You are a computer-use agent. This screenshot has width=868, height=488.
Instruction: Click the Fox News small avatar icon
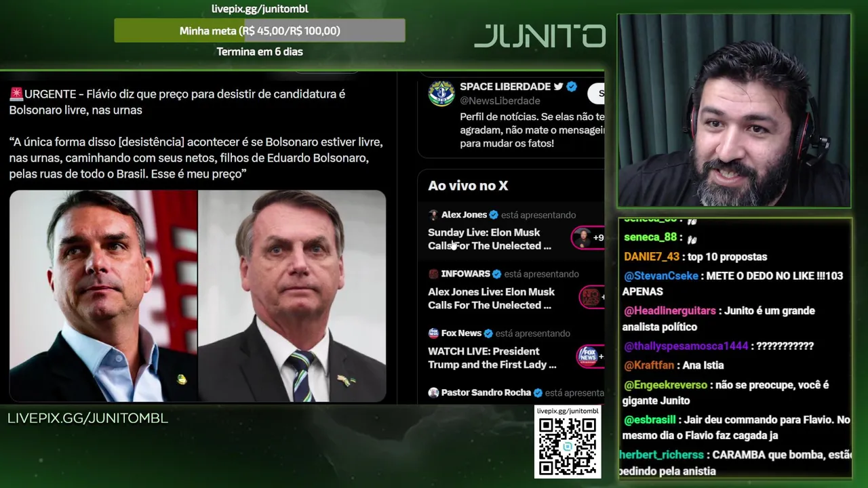click(433, 333)
